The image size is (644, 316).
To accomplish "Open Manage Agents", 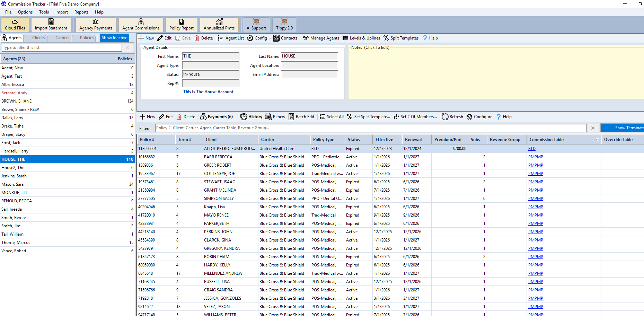I will pos(321,38).
